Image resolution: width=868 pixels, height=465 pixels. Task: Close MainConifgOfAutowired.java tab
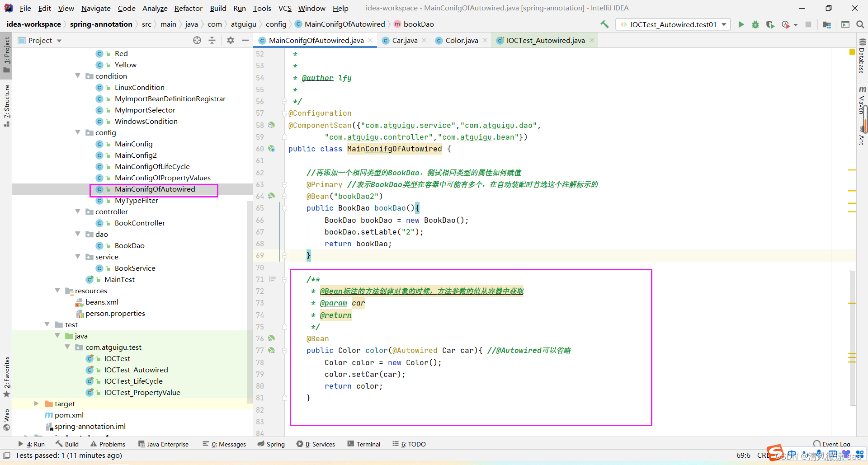pos(371,40)
